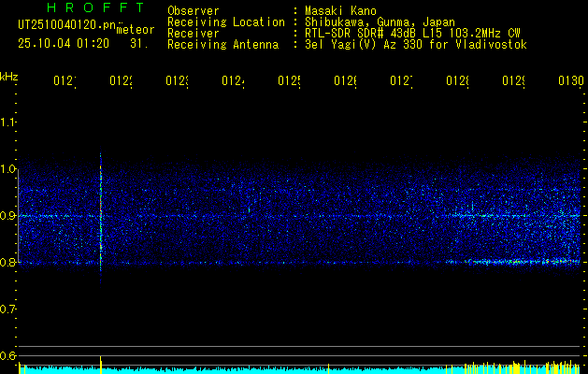Image resolution: width=588 pixels, height=374 pixels.
Task: Click the 'Receiving Location' field label
Action: [x=226, y=22]
